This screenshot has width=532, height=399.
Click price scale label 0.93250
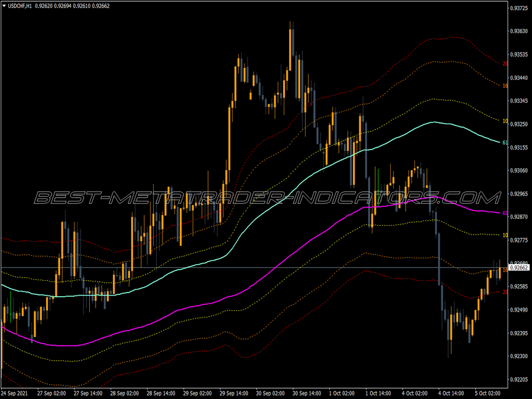tap(519, 124)
